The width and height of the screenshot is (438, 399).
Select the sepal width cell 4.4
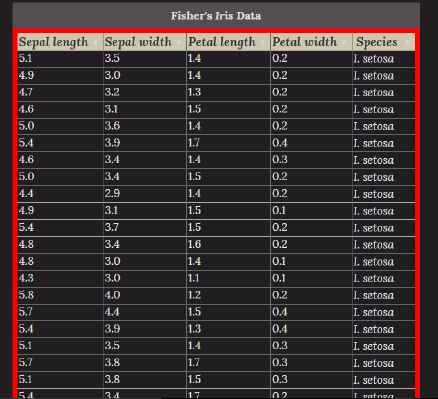[x=145, y=312]
